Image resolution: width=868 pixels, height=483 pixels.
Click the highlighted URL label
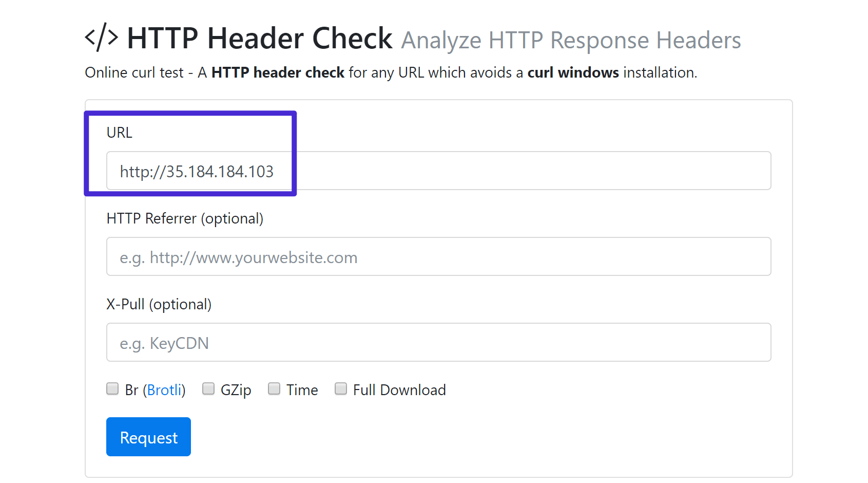(119, 132)
